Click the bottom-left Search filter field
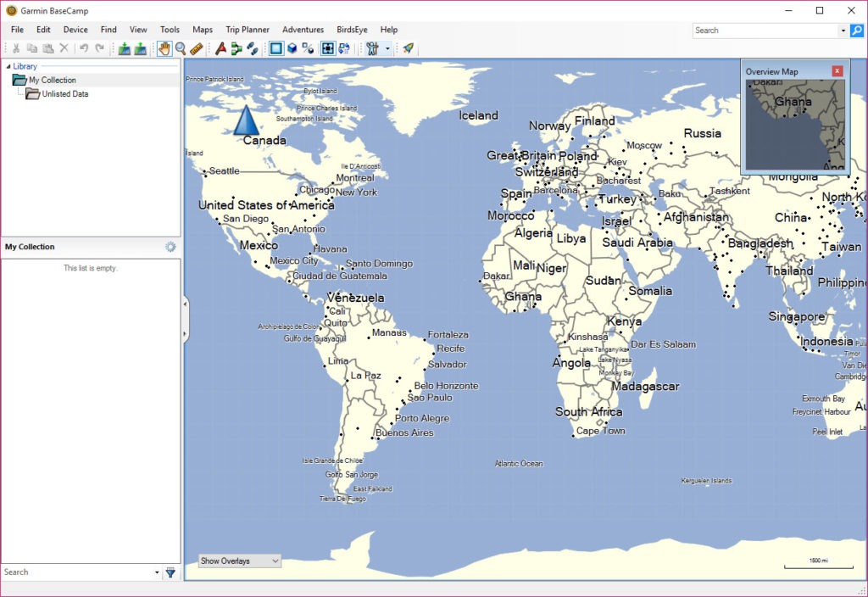Screen dimensions: 868x597 click(x=77, y=572)
